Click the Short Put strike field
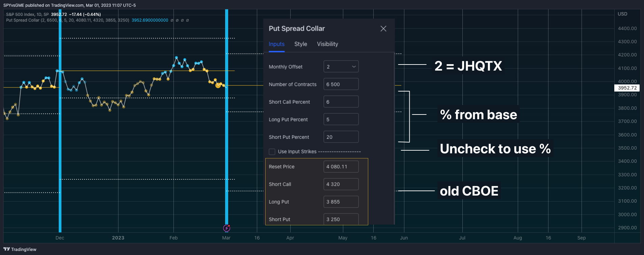644x255 pixels. (341, 219)
